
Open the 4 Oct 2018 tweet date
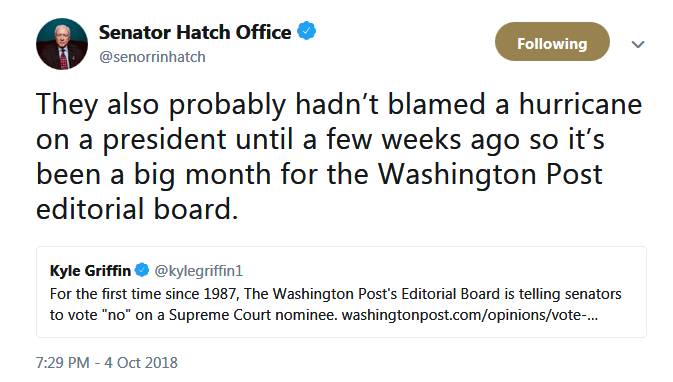click(x=141, y=363)
